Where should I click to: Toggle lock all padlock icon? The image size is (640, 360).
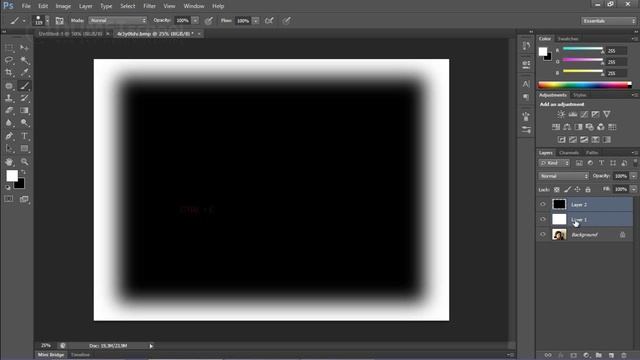tap(588, 189)
